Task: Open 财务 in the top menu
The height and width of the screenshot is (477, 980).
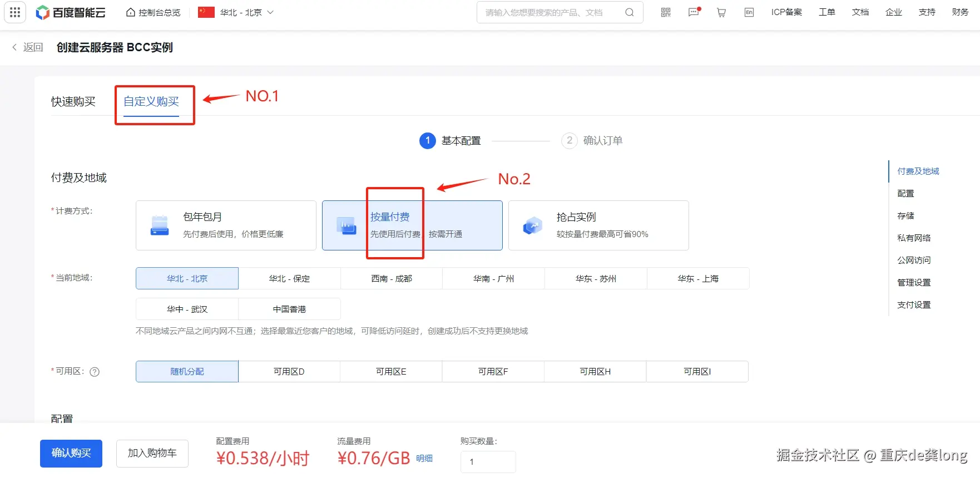Action: 961,12
